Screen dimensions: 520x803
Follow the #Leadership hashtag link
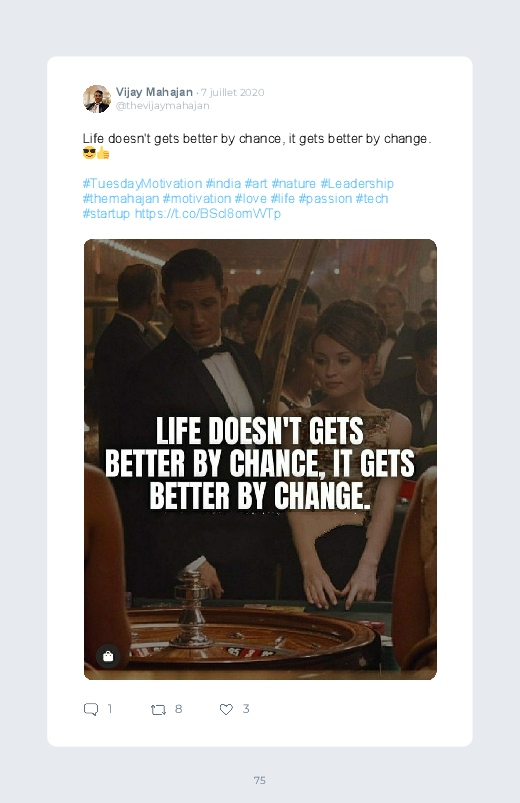(x=357, y=183)
